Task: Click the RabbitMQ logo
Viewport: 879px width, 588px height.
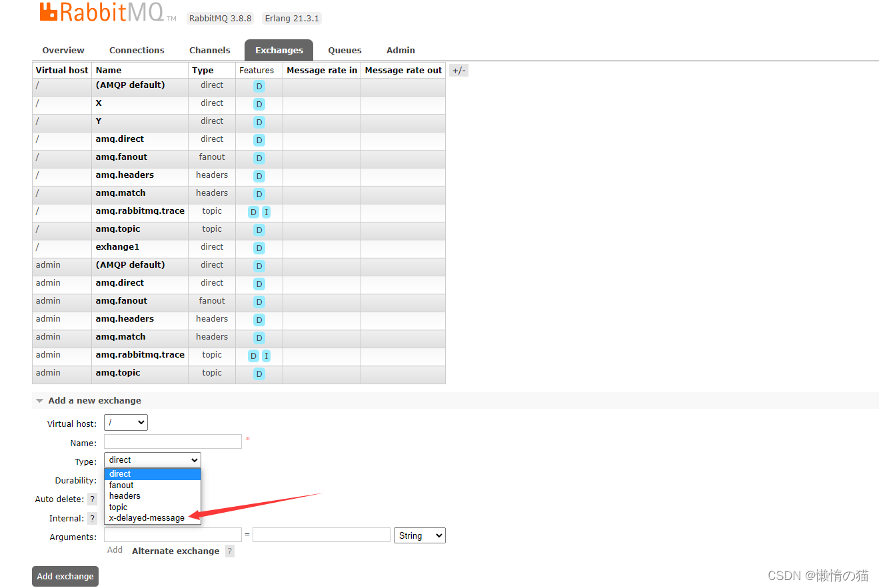Action: pyautogui.click(x=107, y=13)
